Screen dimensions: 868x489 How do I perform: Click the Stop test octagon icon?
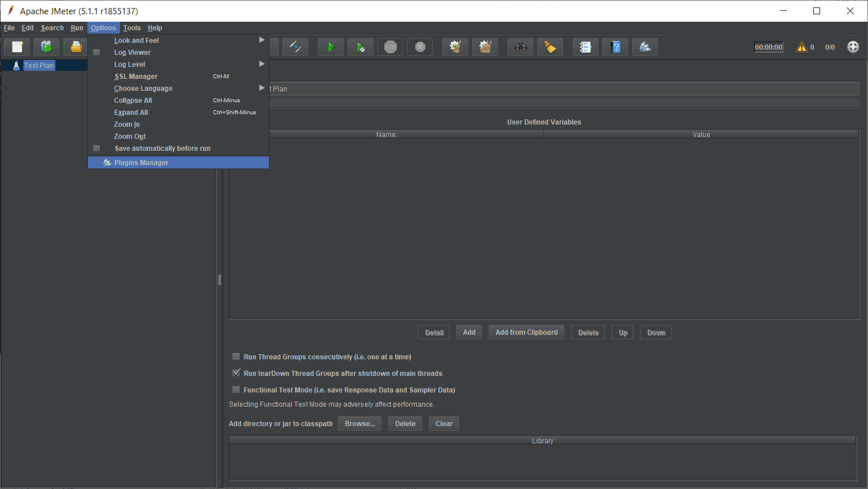coord(391,47)
